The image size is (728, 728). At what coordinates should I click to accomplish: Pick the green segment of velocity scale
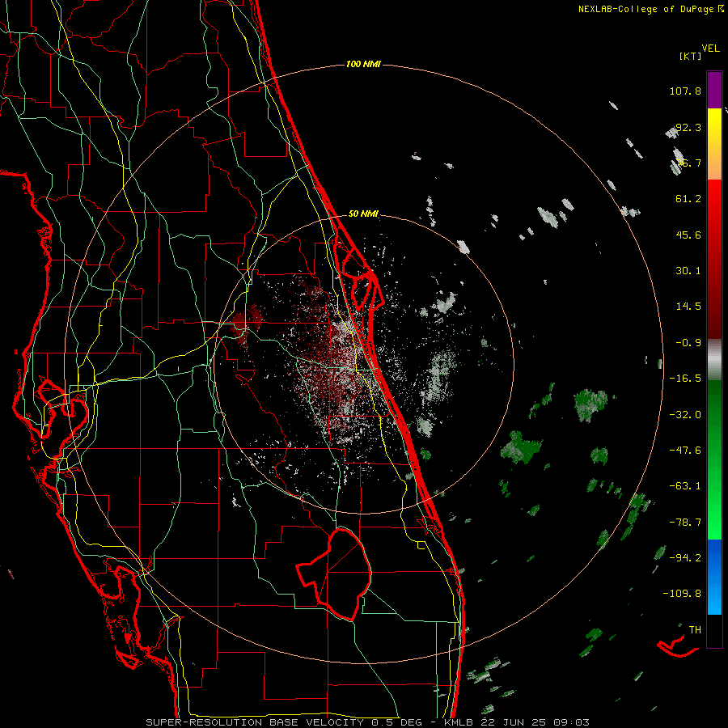click(714, 459)
